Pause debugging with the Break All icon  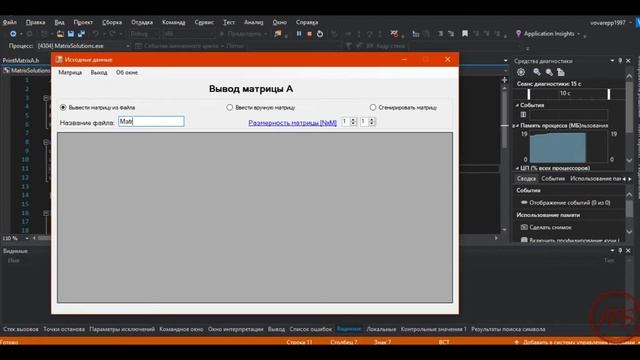299,34
